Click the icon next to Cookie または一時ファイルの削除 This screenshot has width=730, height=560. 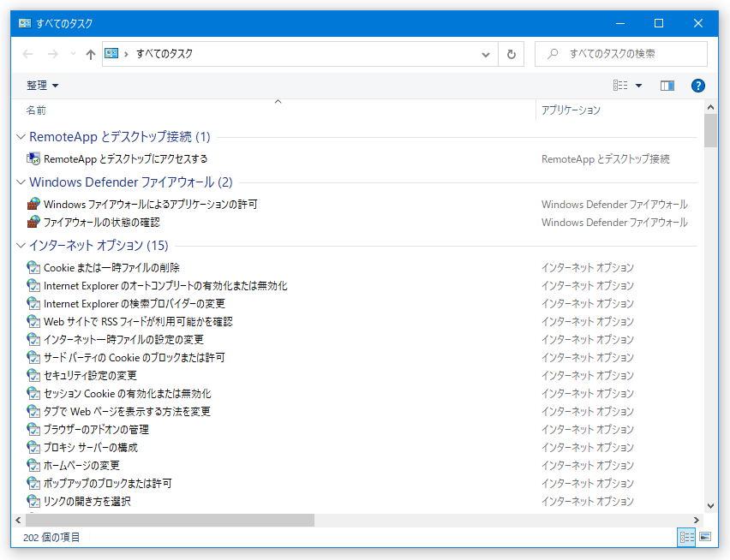[x=33, y=267]
